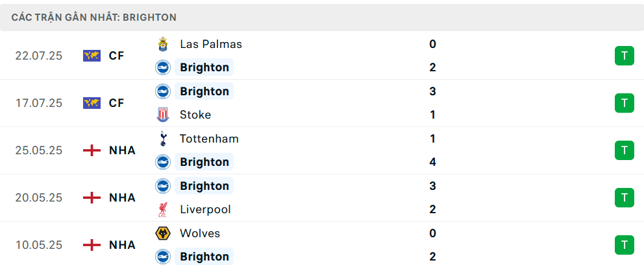Click 'Các trận gần nhất: Brighton' header

tap(94, 17)
